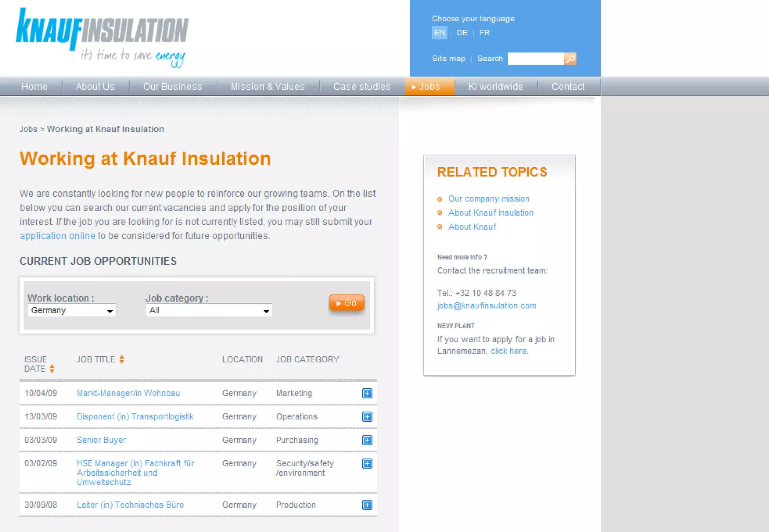Expand the Senior Buyer row plus icon
The image size is (769, 532).
tap(367, 440)
